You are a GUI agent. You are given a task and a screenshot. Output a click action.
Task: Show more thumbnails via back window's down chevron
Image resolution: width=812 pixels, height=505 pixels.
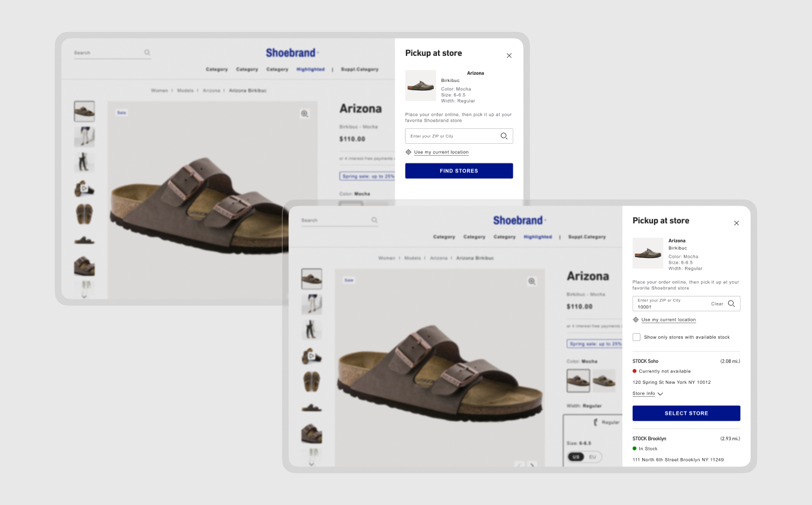[84, 296]
